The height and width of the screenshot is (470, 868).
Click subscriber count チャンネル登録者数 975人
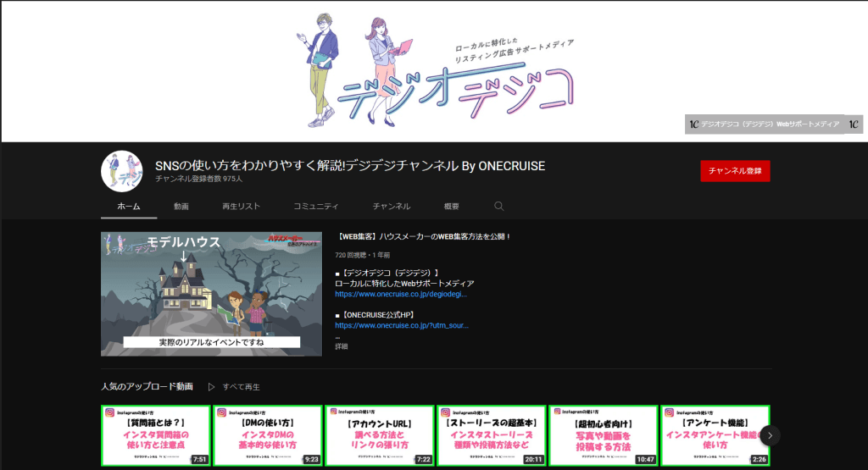(x=198, y=180)
